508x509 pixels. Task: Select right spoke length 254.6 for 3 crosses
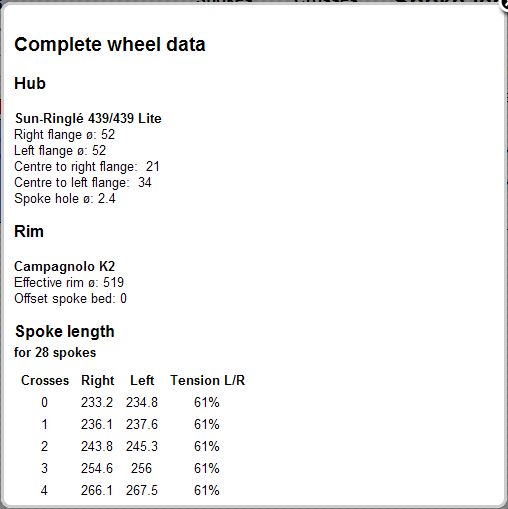pos(97,468)
